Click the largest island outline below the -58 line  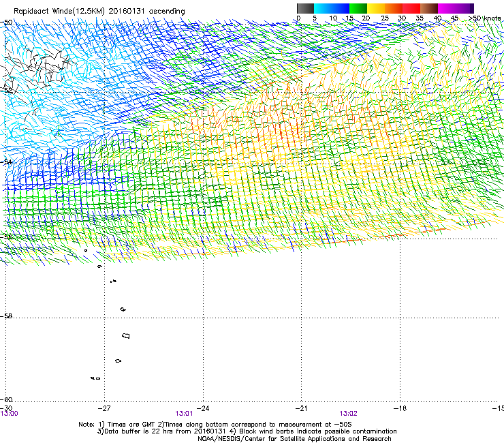pos(126,335)
